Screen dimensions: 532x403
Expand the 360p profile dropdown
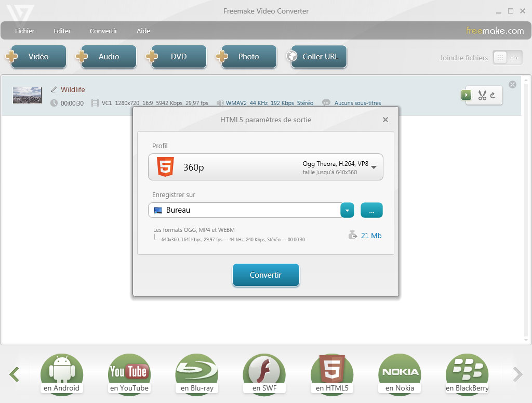[373, 167]
